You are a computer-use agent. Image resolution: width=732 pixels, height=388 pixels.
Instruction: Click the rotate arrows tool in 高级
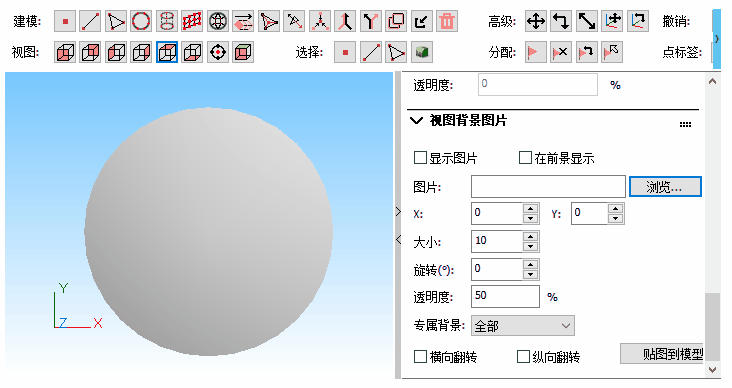click(561, 21)
